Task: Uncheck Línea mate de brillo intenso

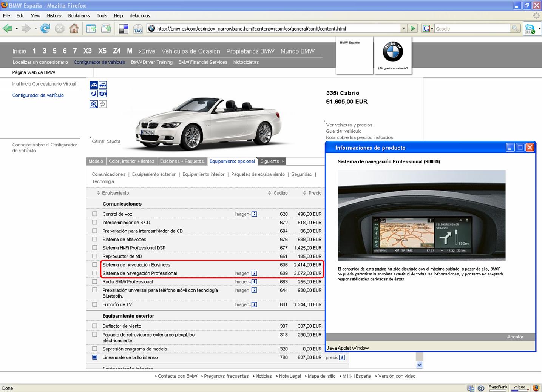Action: 95,357
